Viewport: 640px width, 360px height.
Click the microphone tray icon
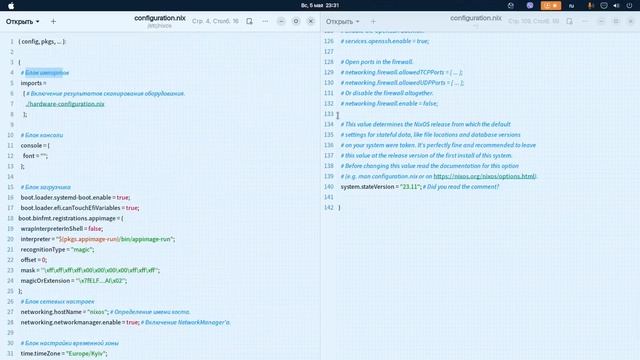[x=590, y=5]
